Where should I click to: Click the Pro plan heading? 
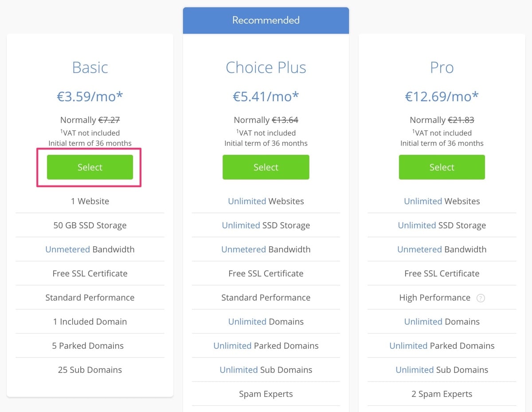tap(442, 67)
